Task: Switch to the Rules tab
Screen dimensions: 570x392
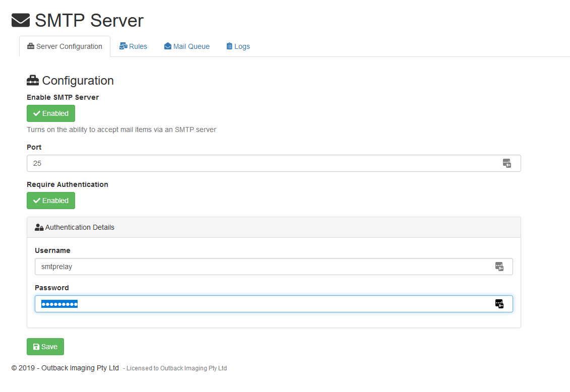Action: point(133,46)
